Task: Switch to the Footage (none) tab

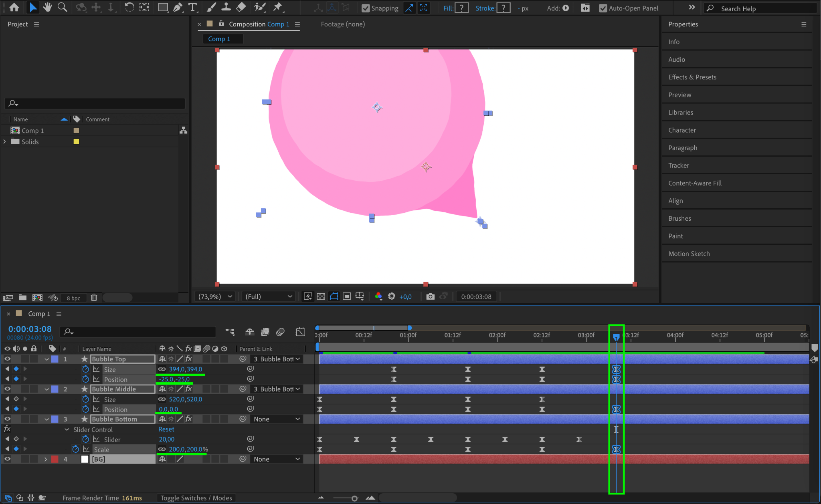Action: click(x=343, y=24)
